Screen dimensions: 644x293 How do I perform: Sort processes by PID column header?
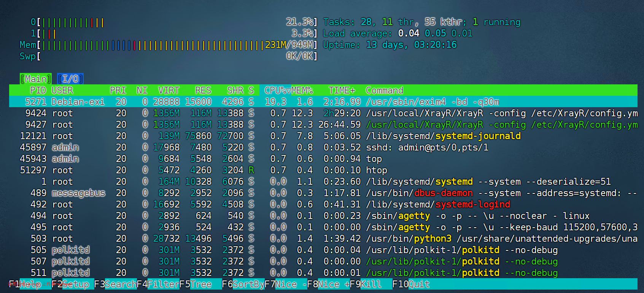click(x=38, y=90)
